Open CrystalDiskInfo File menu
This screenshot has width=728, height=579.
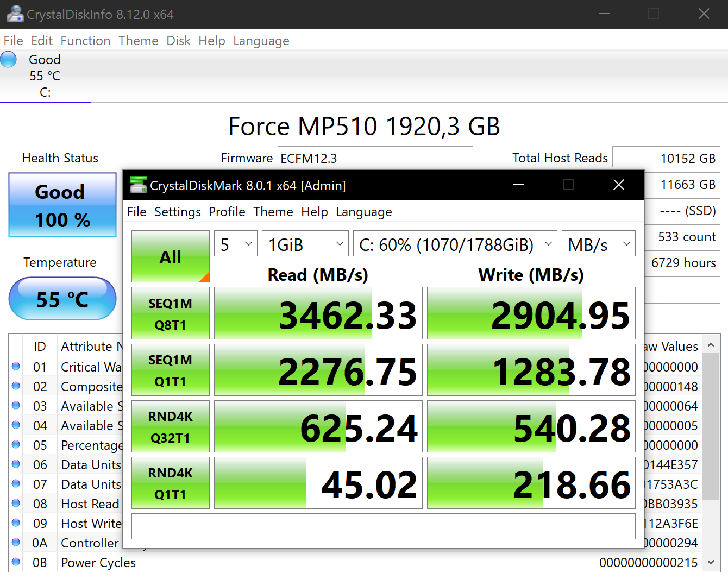13,41
